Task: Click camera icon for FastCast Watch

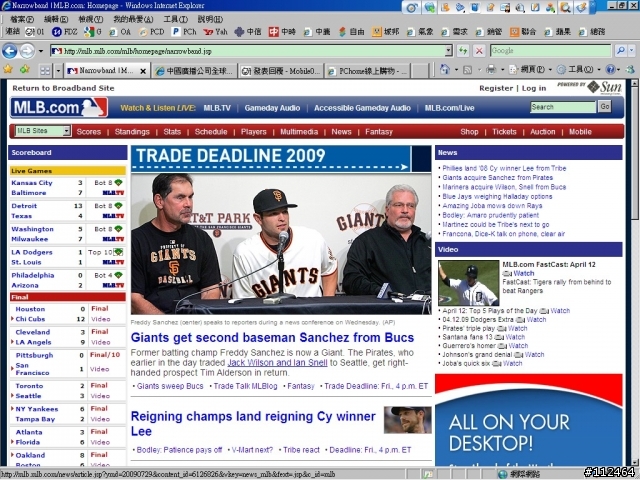Action: click(x=507, y=273)
